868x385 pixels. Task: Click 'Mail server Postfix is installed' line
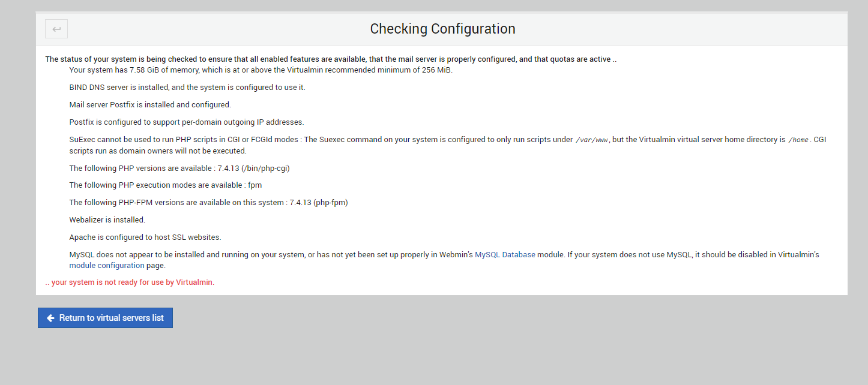pos(150,104)
